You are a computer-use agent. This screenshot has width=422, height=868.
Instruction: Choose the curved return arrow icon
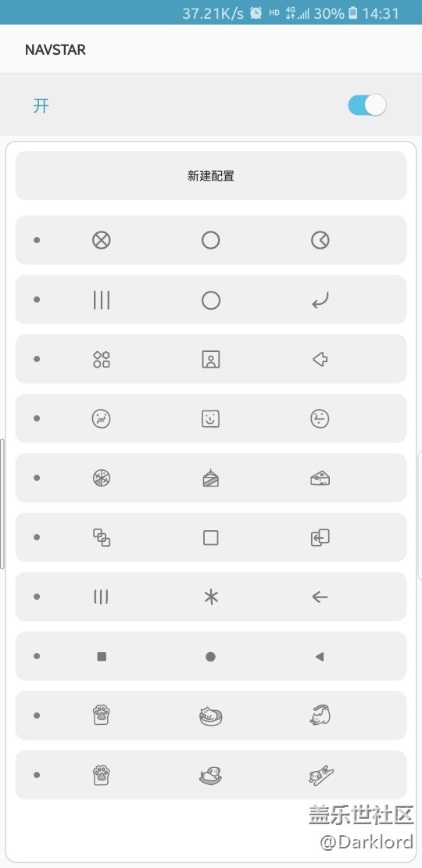pyautogui.click(x=320, y=300)
